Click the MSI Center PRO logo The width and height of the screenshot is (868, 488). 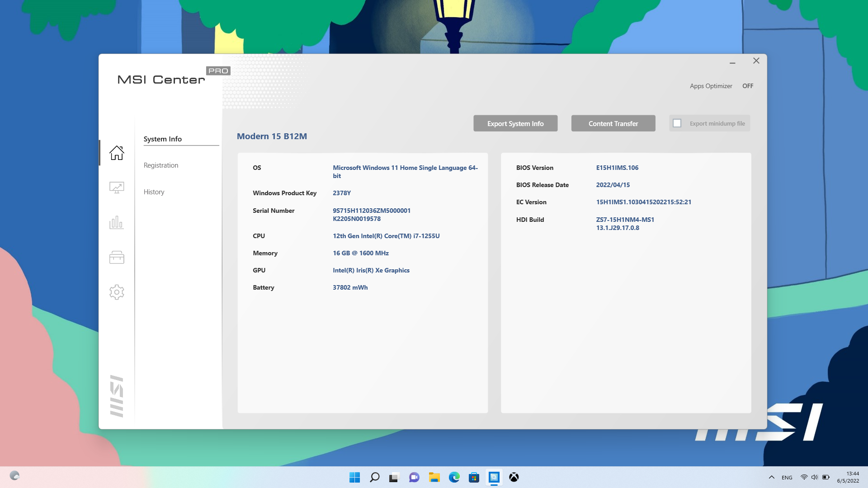(x=174, y=76)
